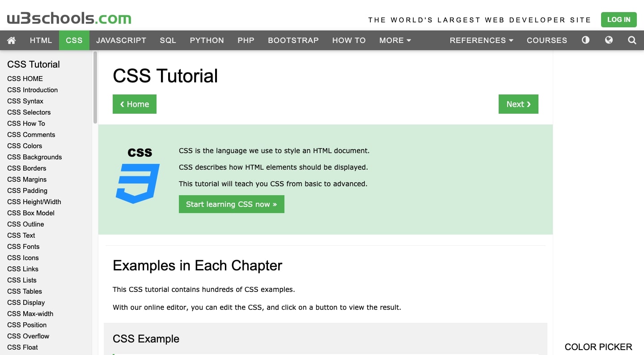Image resolution: width=644 pixels, height=355 pixels.
Task: Open PHP in top navigation
Action: click(246, 40)
